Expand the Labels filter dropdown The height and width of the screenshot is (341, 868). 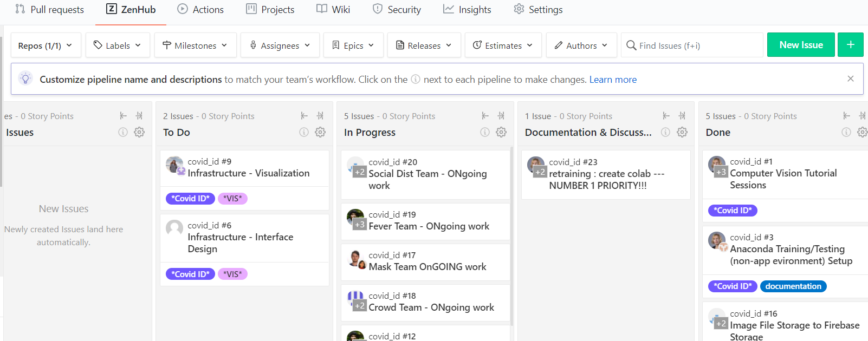point(117,45)
